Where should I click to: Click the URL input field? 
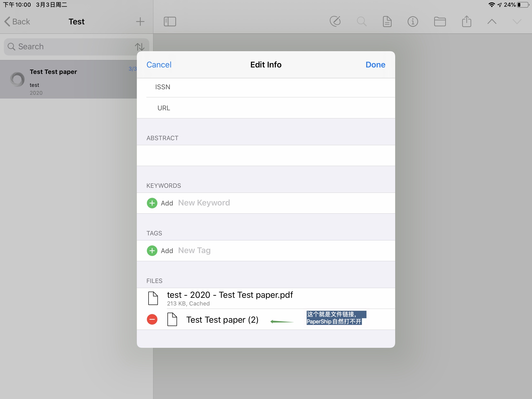(277, 108)
